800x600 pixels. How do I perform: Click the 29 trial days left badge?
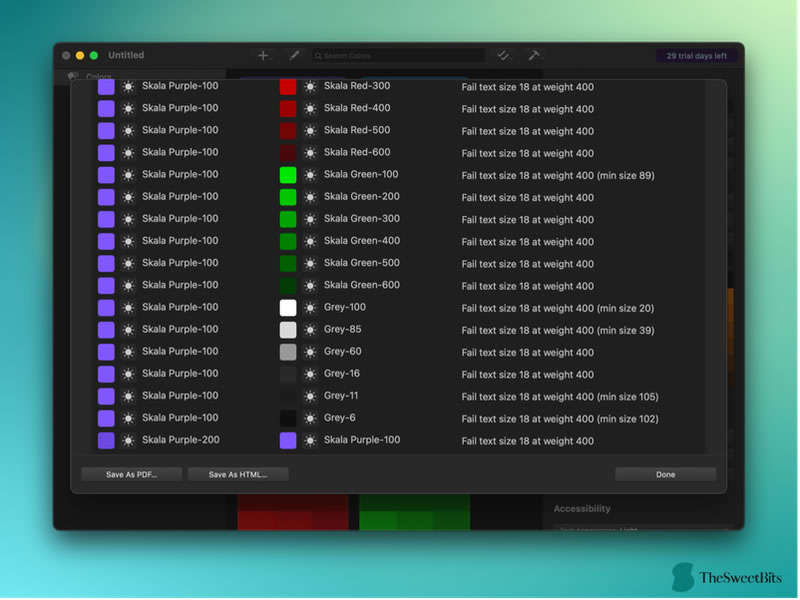pos(696,56)
